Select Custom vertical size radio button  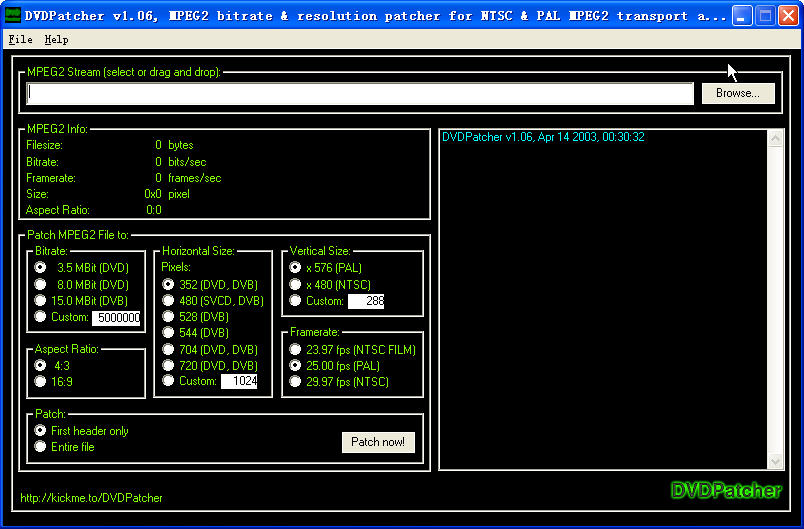click(x=295, y=300)
